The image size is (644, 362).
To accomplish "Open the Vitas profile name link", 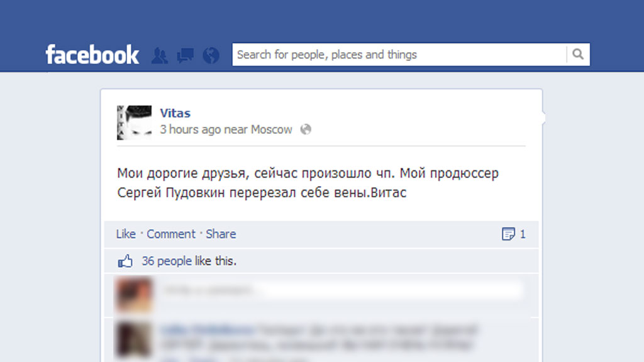I will (x=175, y=113).
